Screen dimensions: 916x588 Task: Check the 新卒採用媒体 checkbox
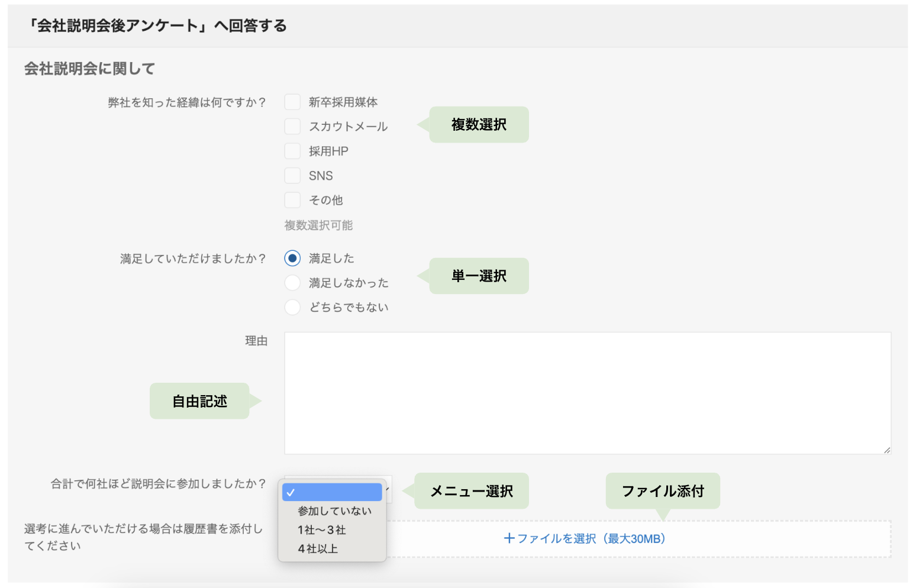(292, 102)
